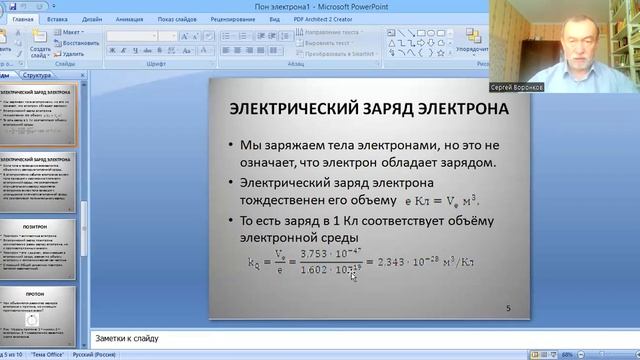Open Направление текста text direction dropdown
This screenshot has height=360, width=640.
[330, 32]
